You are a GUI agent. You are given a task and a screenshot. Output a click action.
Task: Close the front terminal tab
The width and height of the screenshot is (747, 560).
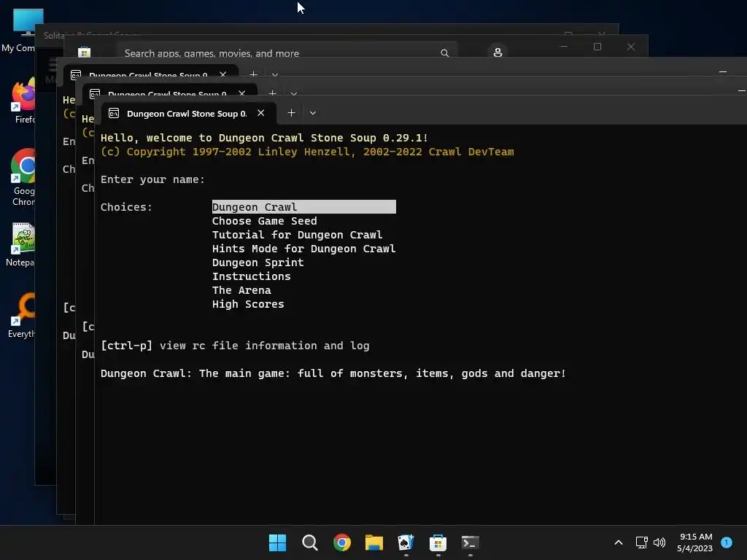[260, 113]
